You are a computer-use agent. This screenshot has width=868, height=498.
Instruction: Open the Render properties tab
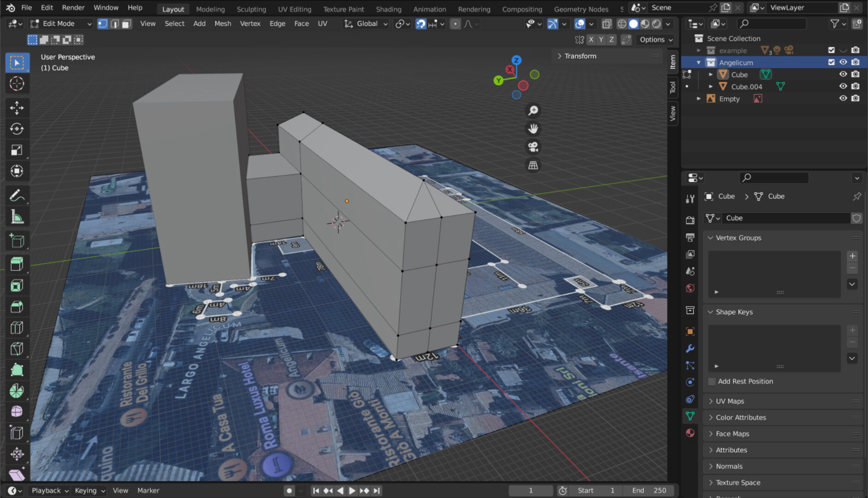[x=690, y=220]
